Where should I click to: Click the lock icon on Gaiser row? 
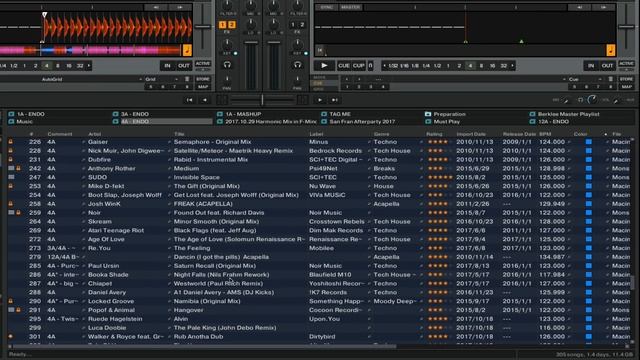point(11,142)
